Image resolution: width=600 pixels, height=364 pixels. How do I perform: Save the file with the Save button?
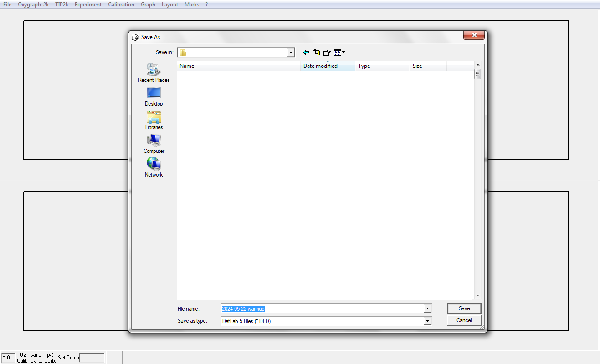[464, 308]
